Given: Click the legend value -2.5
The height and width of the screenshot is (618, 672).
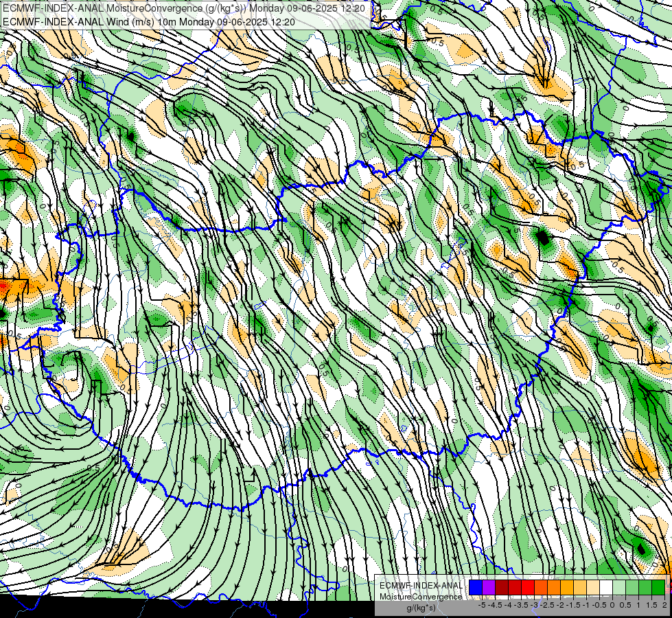Looking at the screenshot, I should (548, 605).
